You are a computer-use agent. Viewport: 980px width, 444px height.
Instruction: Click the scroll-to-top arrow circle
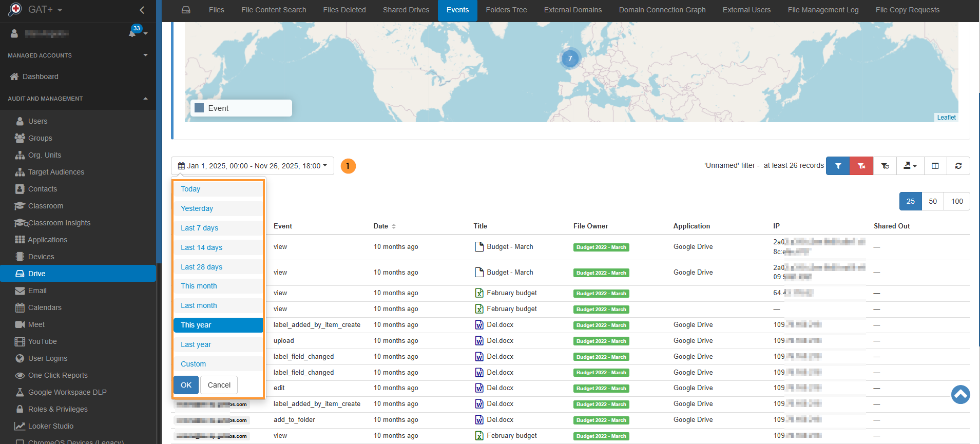960,394
